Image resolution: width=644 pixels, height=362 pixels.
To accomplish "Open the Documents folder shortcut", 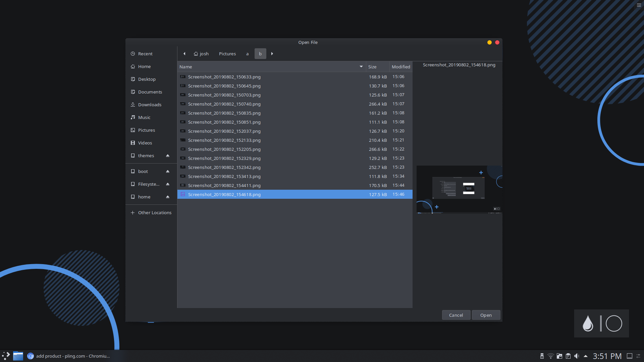I will [x=151, y=92].
